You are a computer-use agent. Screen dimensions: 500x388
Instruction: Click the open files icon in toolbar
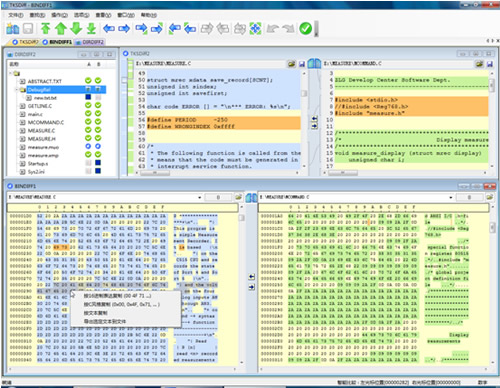(x=13, y=29)
